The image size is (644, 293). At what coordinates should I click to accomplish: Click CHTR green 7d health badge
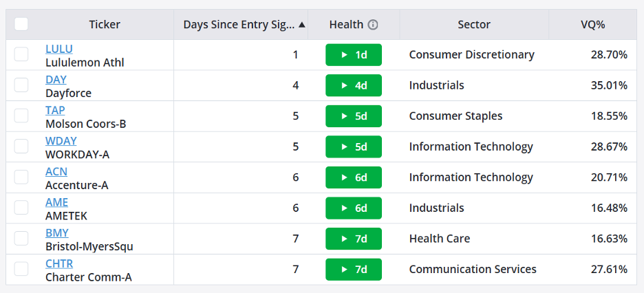(354, 269)
